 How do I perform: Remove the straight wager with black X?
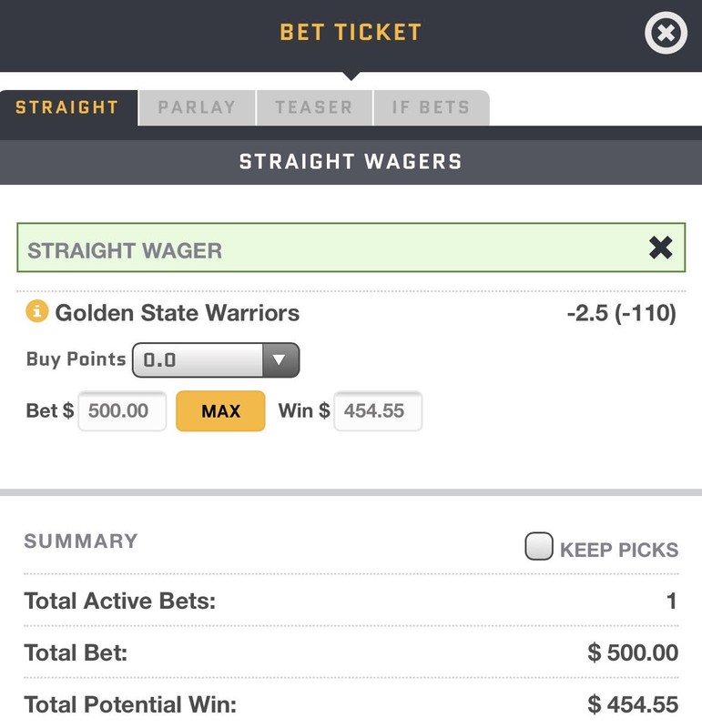click(x=661, y=248)
